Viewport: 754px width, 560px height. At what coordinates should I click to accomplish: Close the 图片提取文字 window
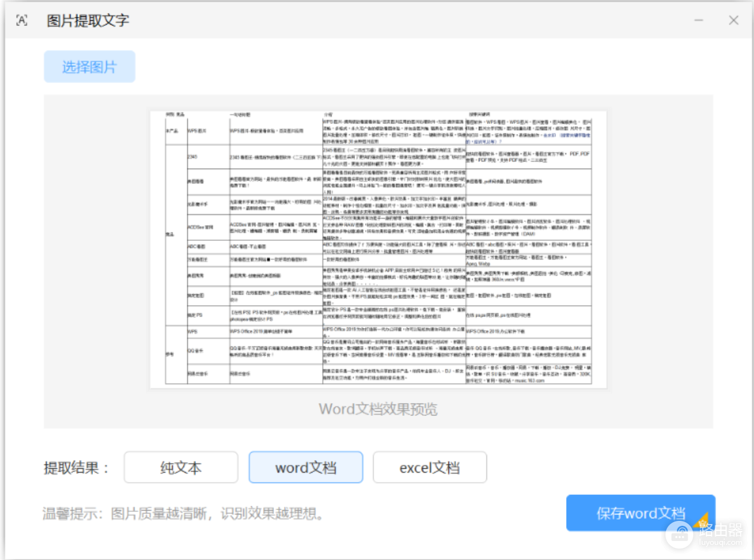(733, 20)
